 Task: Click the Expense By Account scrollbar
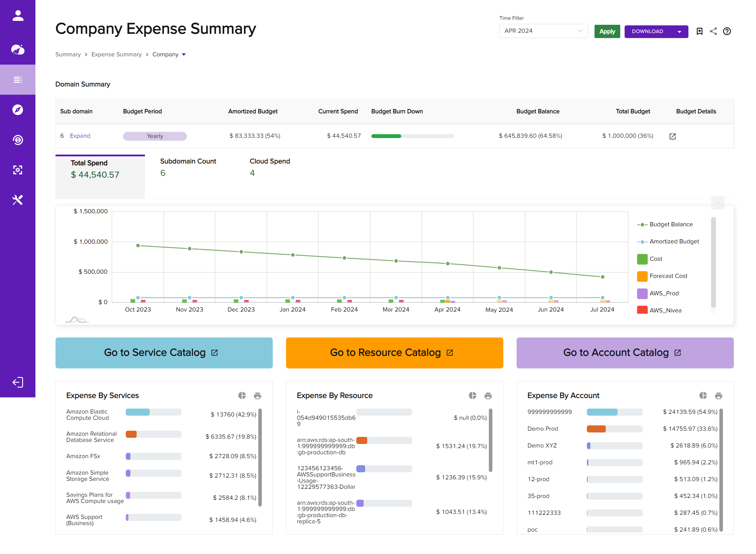tap(721, 470)
